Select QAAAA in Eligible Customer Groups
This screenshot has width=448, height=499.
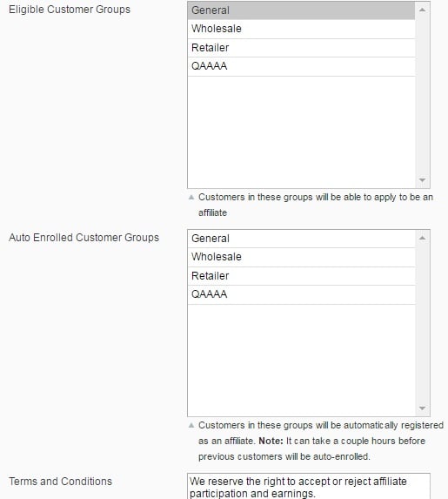[301, 66]
